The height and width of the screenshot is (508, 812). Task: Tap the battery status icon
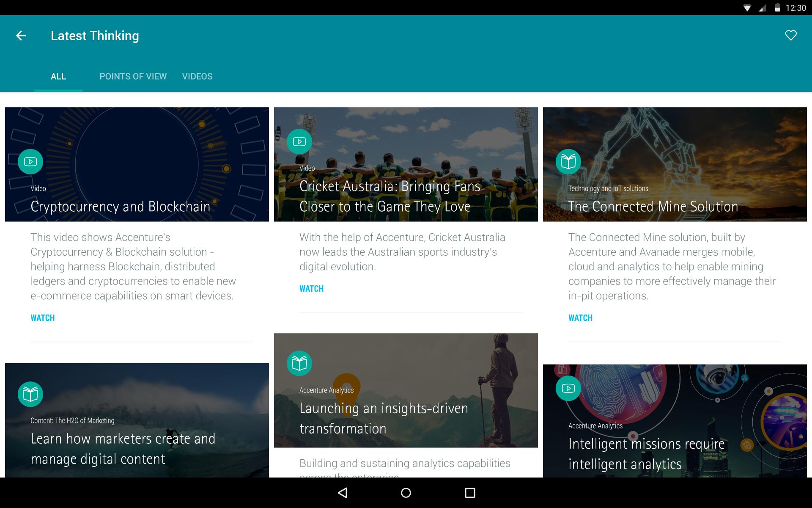[778, 8]
